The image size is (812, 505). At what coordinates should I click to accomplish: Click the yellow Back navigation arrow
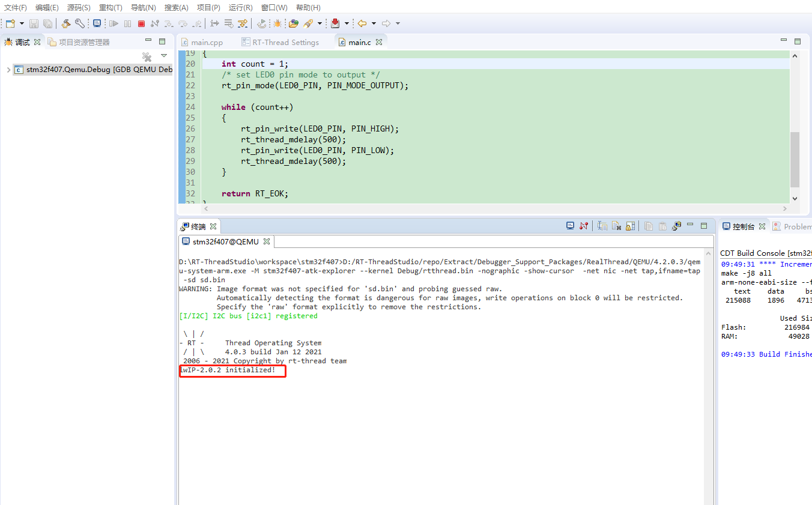click(x=362, y=23)
